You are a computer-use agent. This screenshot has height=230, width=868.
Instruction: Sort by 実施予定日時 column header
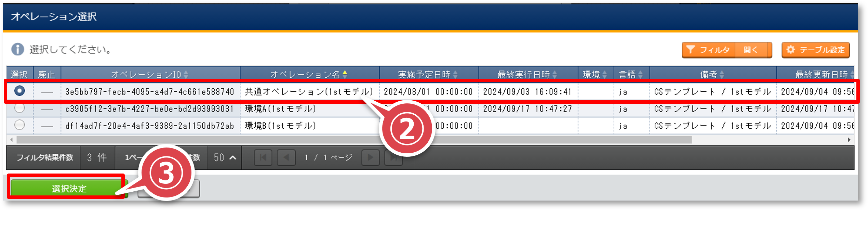pyautogui.click(x=429, y=74)
